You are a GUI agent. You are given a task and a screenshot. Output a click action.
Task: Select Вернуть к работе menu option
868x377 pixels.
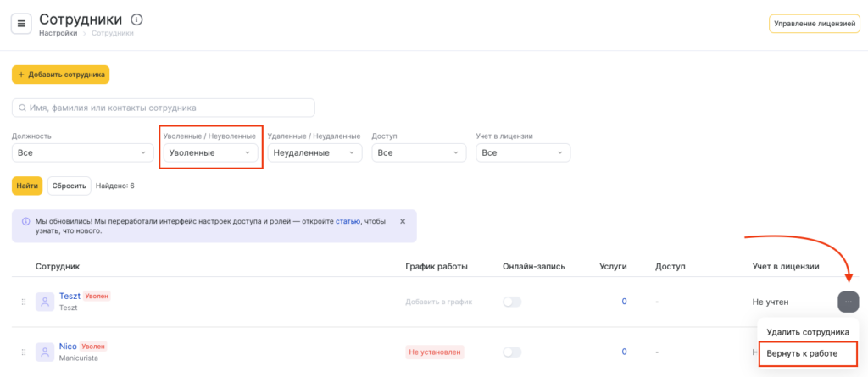click(x=807, y=352)
